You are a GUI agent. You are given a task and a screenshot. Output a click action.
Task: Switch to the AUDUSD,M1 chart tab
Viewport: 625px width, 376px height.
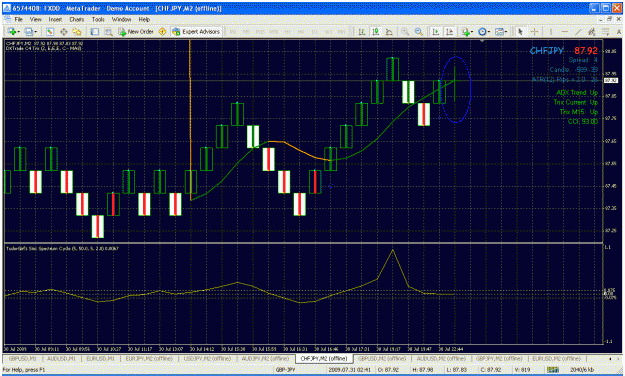pyautogui.click(x=61, y=358)
